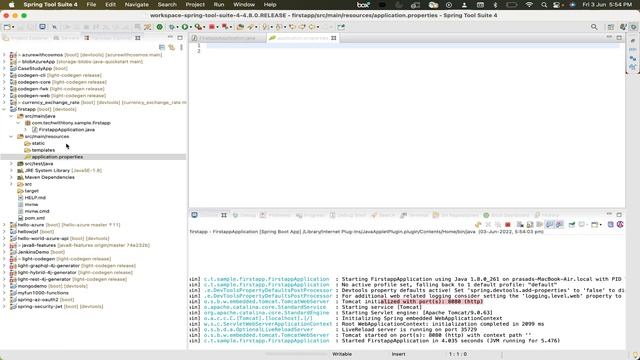Click the New wizard toolbar icon
The width and height of the screenshot is (640, 360).
7,27
